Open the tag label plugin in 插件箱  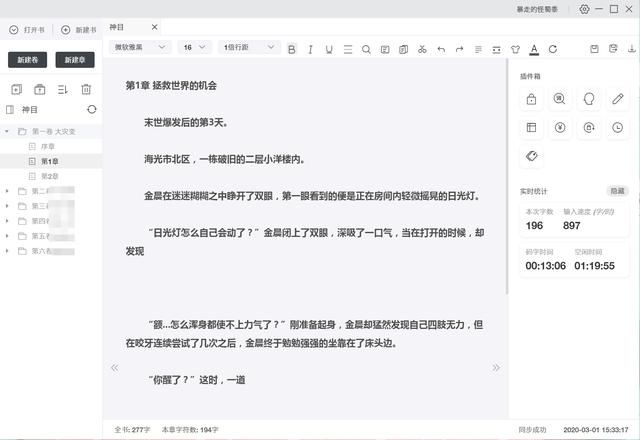(x=531, y=156)
